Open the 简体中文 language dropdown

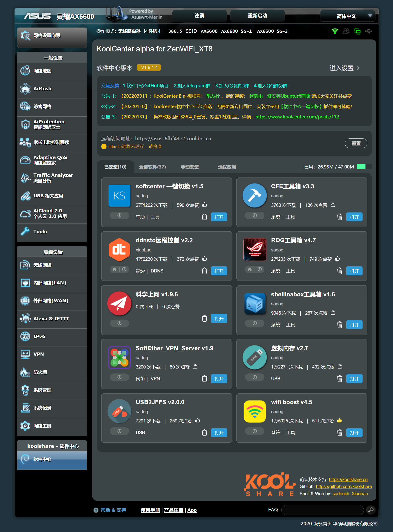coord(347,16)
